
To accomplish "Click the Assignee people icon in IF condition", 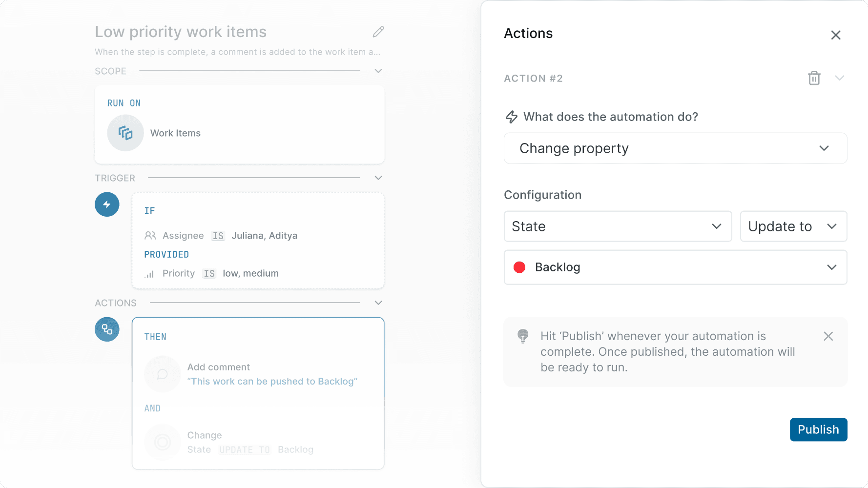I will (x=150, y=235).
